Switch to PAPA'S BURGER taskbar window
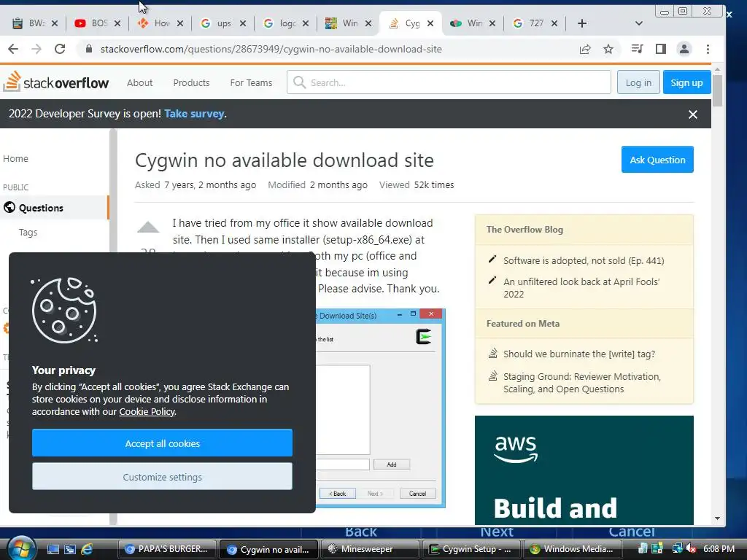This screenshot has width=747, height=560. [167, 549]
